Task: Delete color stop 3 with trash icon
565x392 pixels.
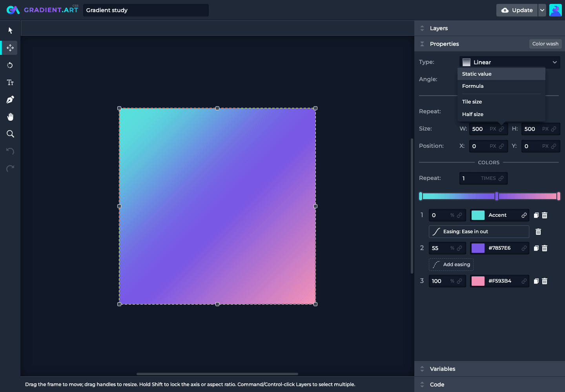Action: coord(545,281)
